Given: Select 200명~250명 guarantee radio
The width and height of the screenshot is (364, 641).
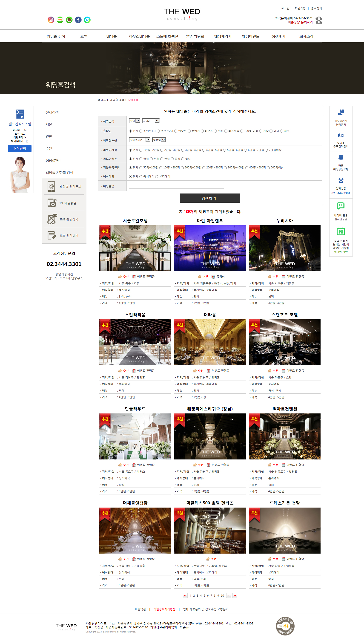Looking at the screenshot, I should click(x=182, y=168).
